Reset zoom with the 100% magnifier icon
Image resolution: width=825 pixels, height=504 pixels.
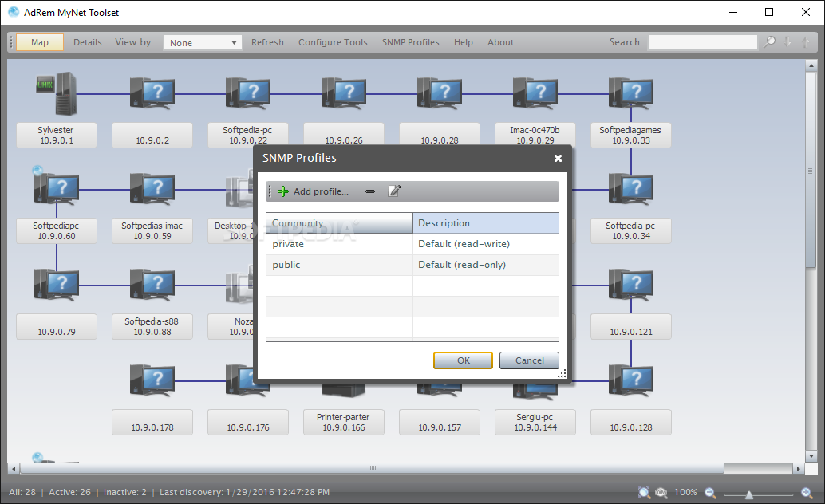pos(661,492)
